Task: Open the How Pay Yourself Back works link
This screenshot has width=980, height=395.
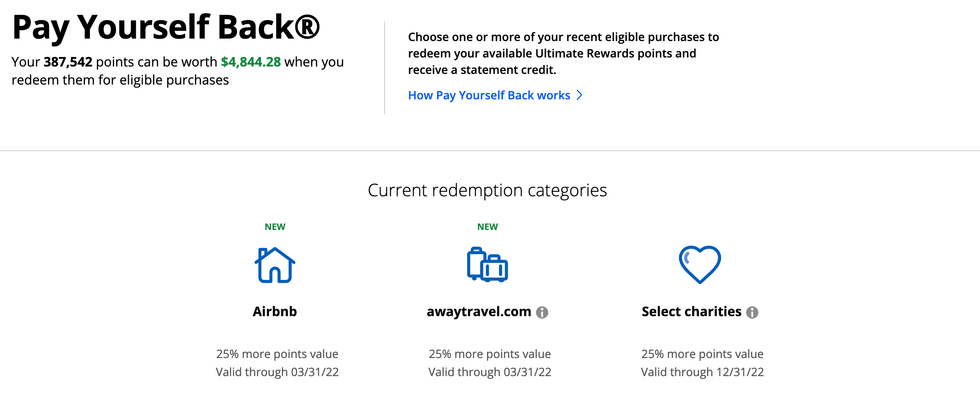Action: [489, 95]
